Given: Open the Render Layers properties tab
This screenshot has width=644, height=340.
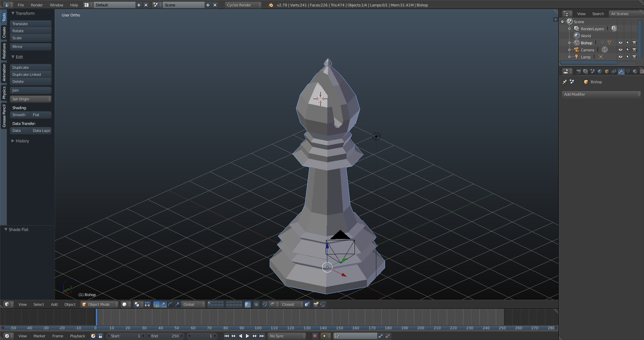Looking at the screenshot, I should [x=586, y=71].
